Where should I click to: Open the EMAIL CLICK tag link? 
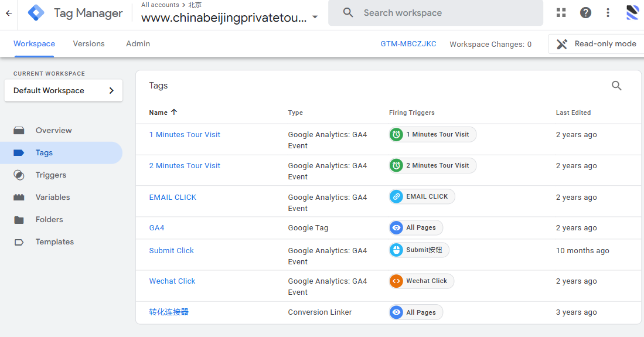(x=173, y=198)
